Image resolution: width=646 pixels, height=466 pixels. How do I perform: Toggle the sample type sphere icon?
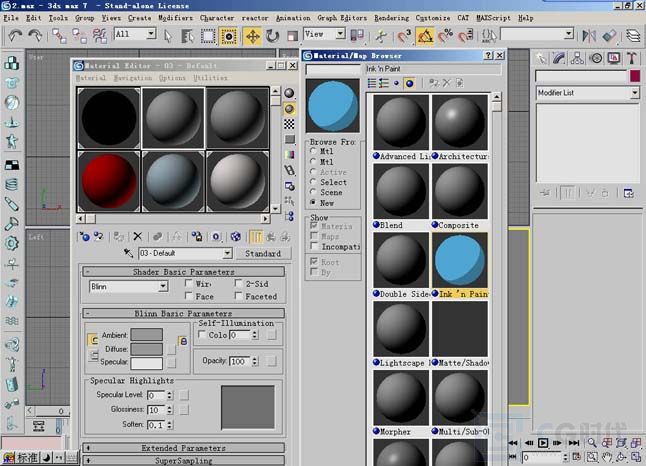290,93
